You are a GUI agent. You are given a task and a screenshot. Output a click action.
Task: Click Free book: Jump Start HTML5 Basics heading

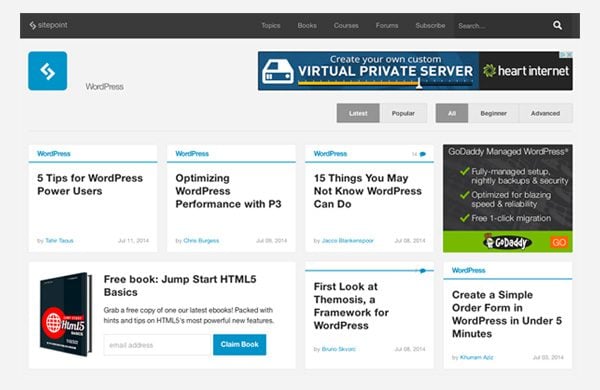tap(180, 286)
